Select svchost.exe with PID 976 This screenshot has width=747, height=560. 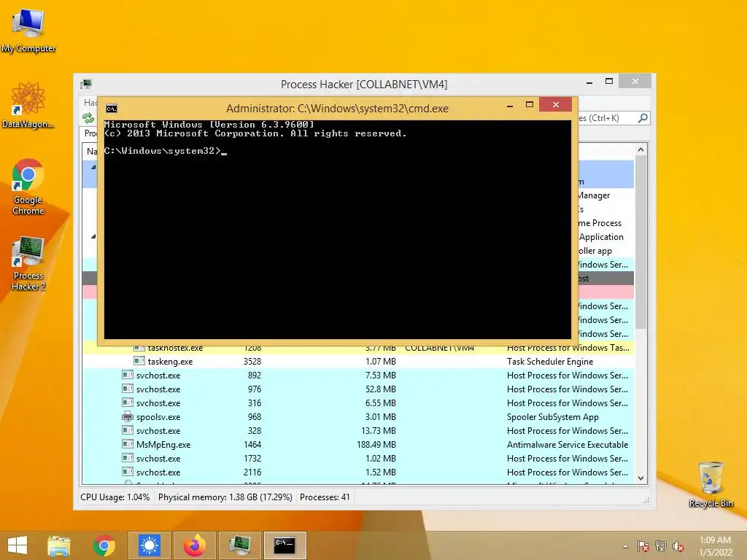click(357, 389)
